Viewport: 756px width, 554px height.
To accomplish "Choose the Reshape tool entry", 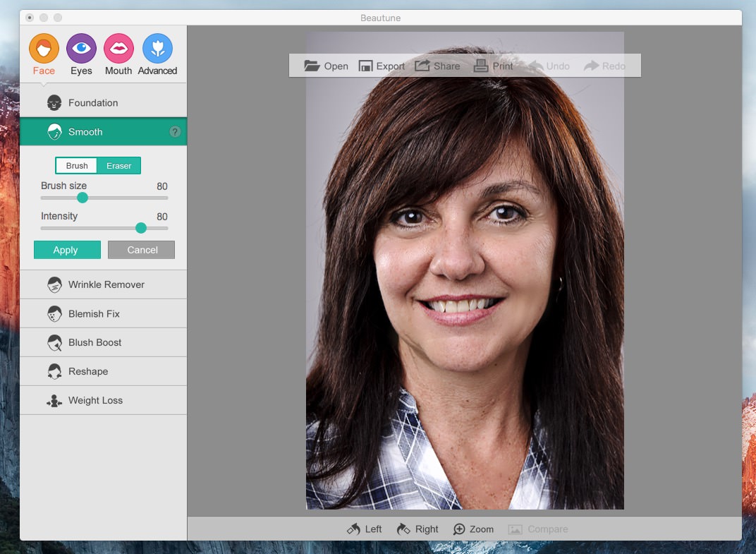I will point(88,371).
